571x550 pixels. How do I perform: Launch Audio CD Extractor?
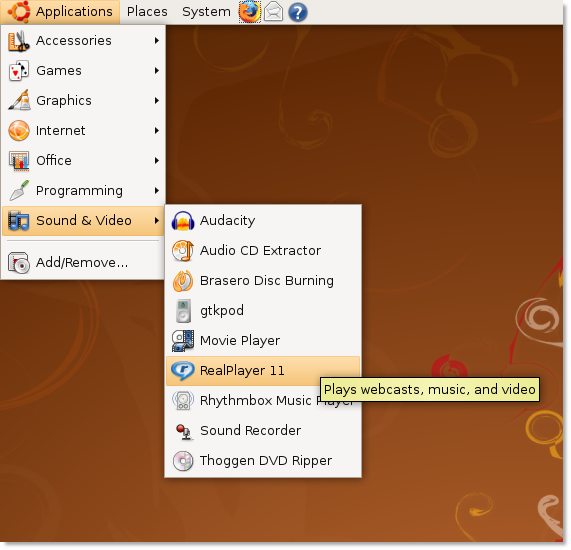[x=263, y=251]
